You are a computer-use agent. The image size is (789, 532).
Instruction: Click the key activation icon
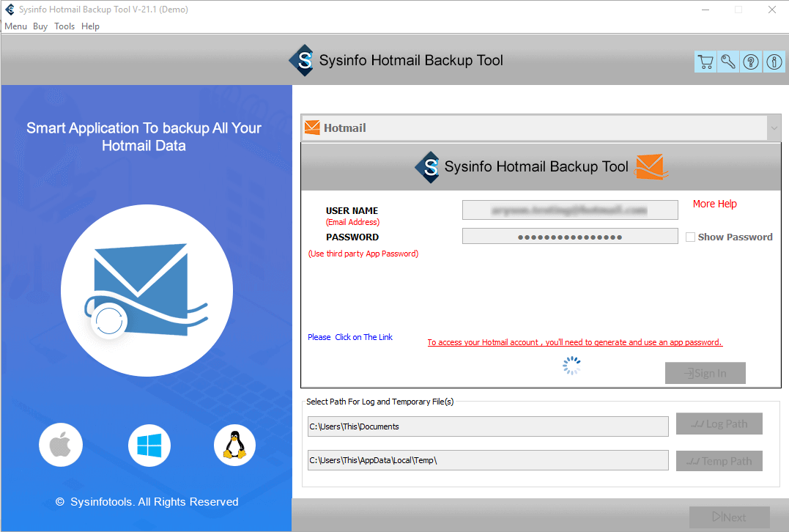pyautogui.click(x=728, y=62)
